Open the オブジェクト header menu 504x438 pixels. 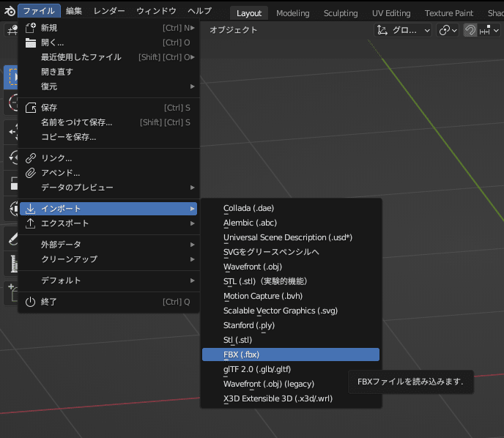click(x=234, y=30)
